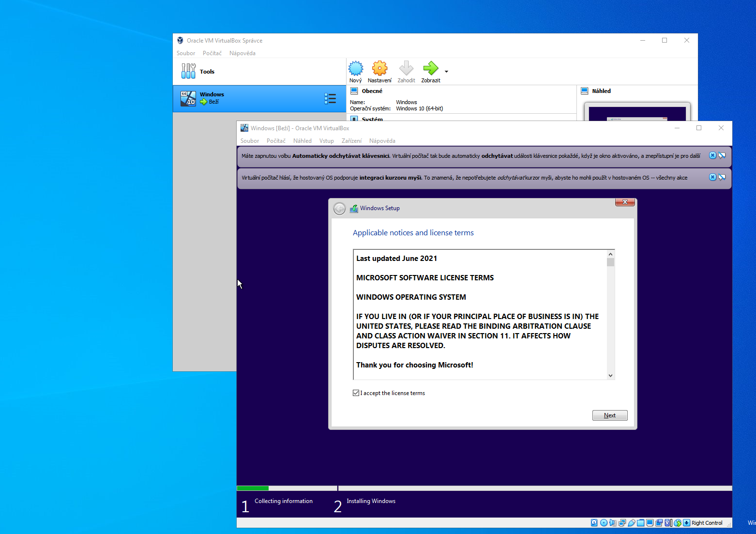Click the MICROSOFT SOFTWARE LICENSE TERMS line
Image resolution: width=756 pixels, height=534 pixels.
coord(425,278)
